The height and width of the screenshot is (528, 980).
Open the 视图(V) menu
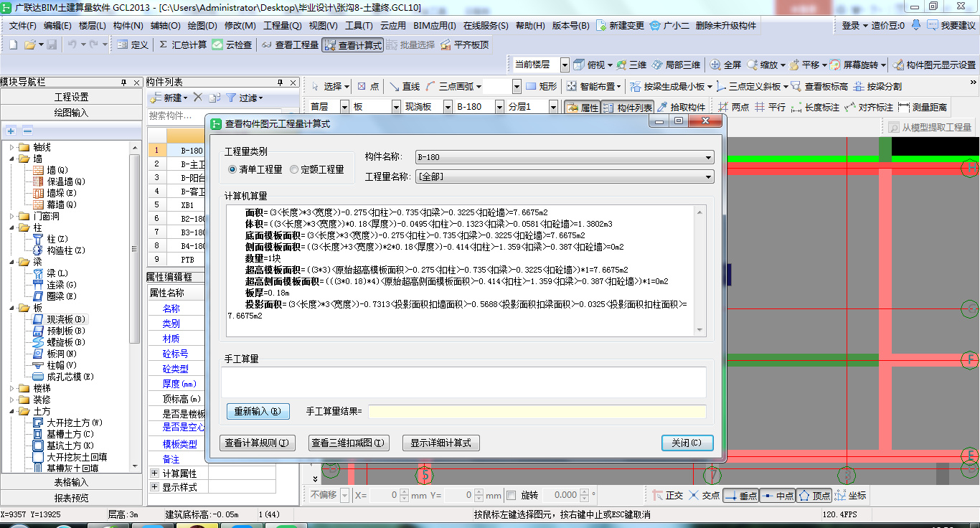pyautogui.click(x=324, y=25)
